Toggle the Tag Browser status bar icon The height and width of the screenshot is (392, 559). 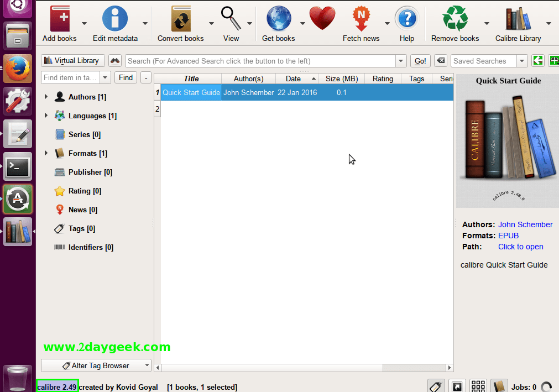tap(436, 386)
